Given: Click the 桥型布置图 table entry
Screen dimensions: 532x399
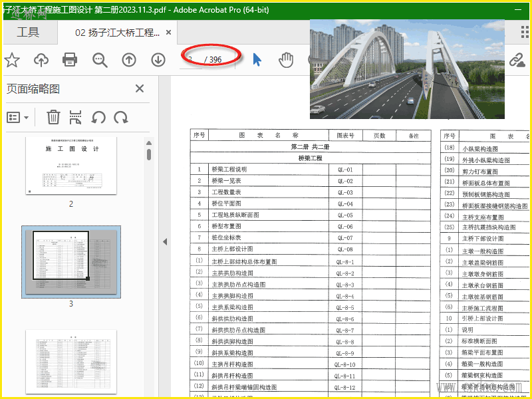Looking at the screenshot, I should [x=226, y=226].
